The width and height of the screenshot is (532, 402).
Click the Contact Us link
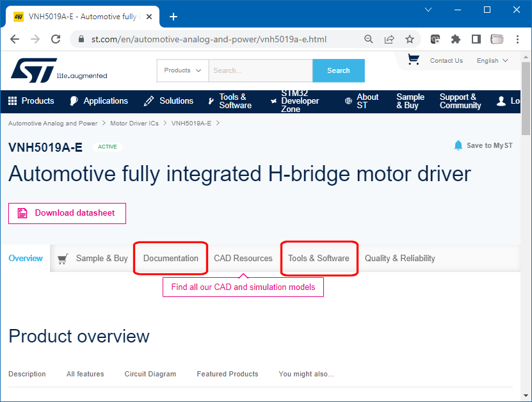click(x=446, y=61)
